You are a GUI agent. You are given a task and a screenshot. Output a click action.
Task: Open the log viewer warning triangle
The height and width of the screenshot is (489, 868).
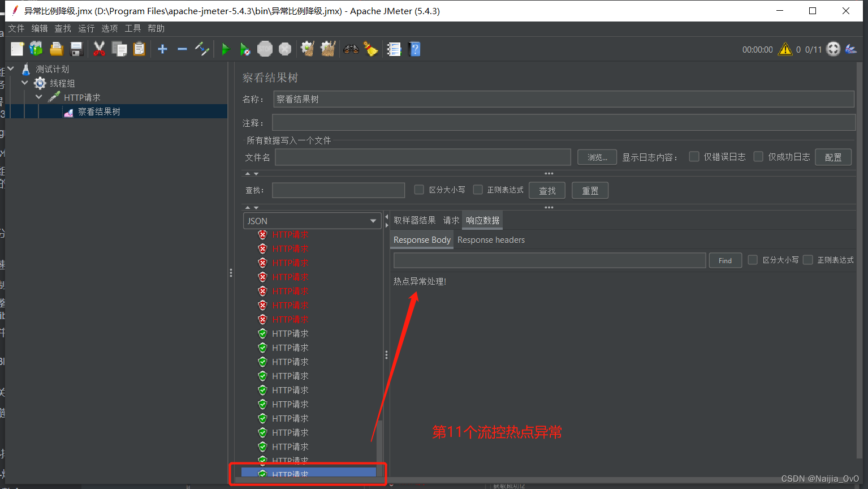click(x=785, y=49)
